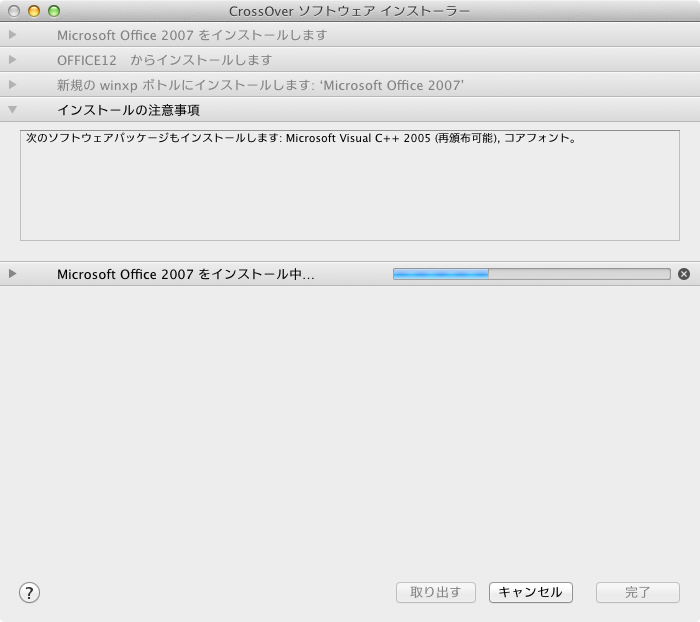Click the install notes text box
Image resolution: width=700 pixels, height=622 pixels.
point(350,185)
